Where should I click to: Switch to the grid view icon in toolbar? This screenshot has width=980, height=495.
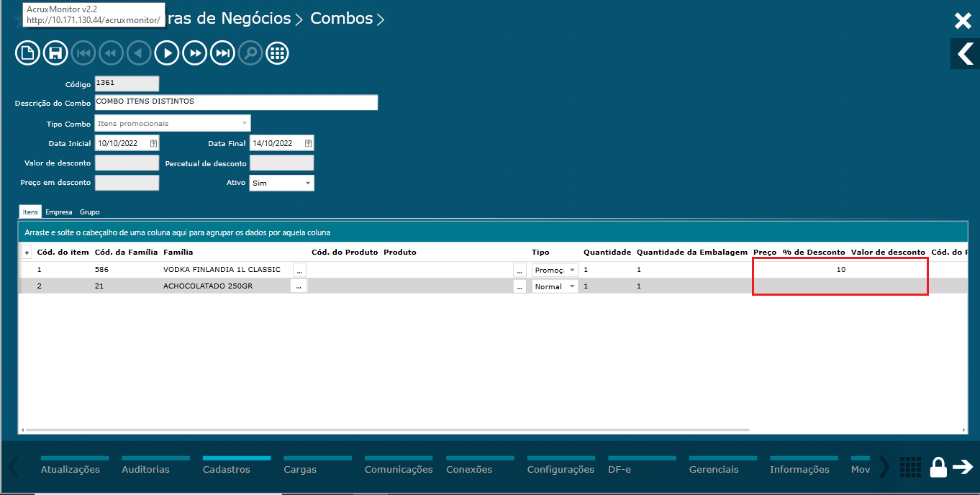coord(278,53)
